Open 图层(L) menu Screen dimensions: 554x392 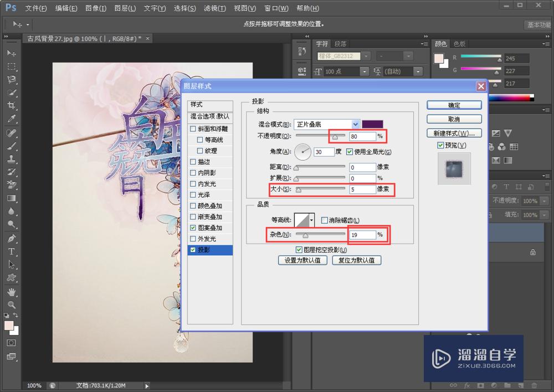pyautogui.click(x=125, y=8)
